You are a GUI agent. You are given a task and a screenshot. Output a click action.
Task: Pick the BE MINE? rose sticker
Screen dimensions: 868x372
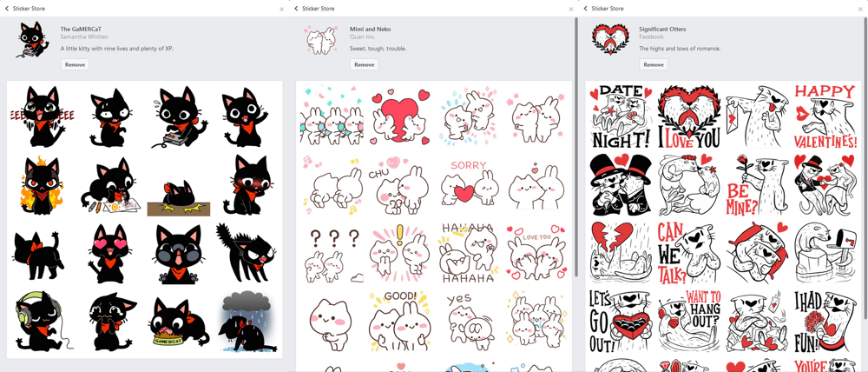click(x=757, y=185)
